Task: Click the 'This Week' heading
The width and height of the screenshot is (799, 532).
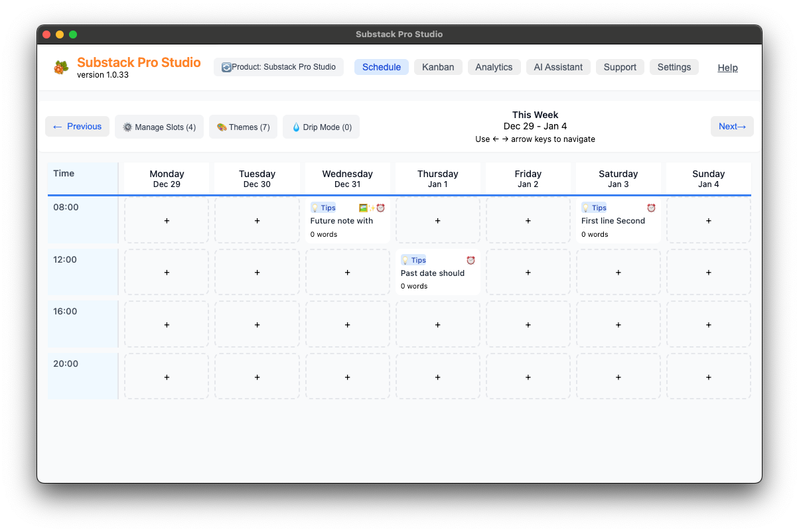Action: (x=535, y=115)
